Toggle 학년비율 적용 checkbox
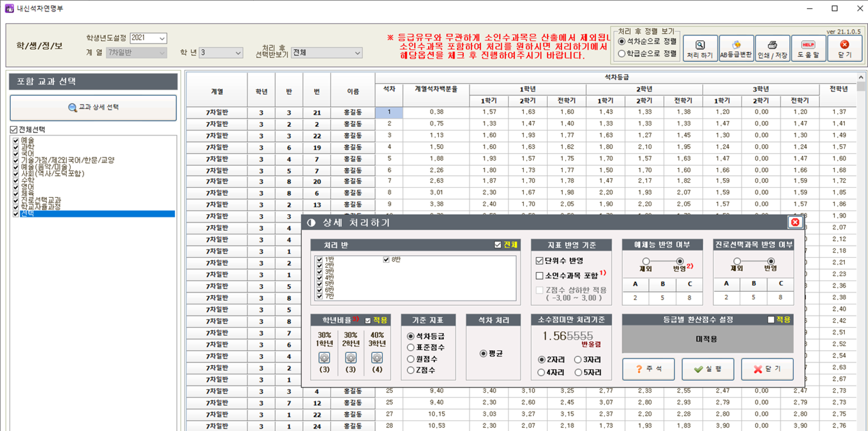This screenshot has height=431, width=868. click(x=368, y=320)
